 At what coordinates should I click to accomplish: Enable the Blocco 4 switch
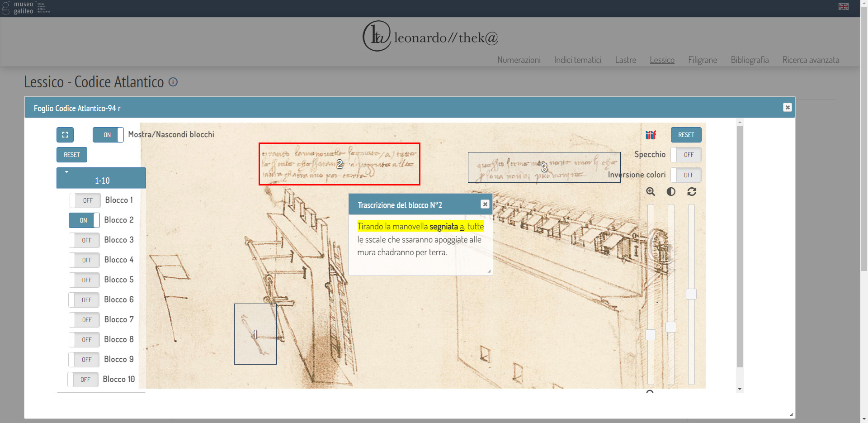pos(84,260)
